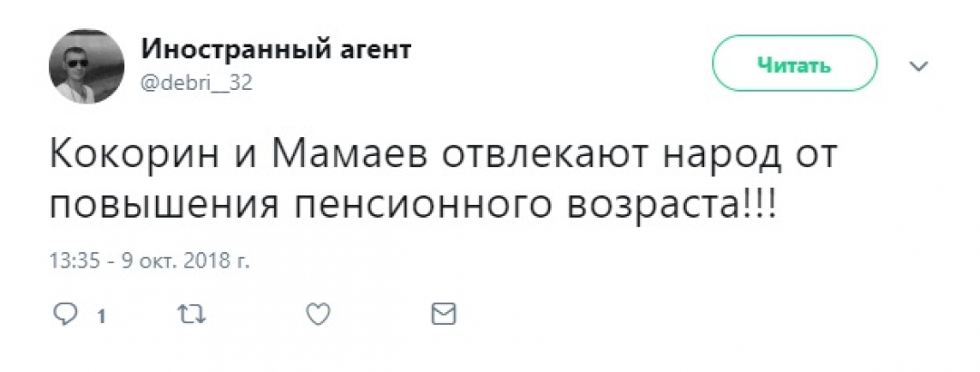Follow the user with the Читать button
980x372 pixels.
click(x=794, y=65)
